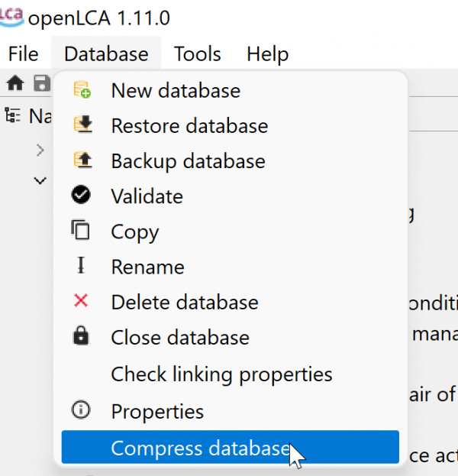
Task: Click the Restore database download icon
Action: 82,125
